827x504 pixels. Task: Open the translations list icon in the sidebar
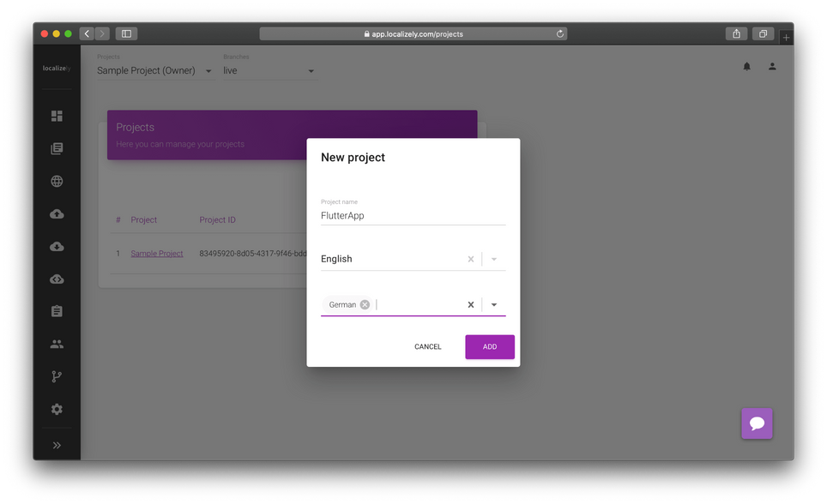pos(57,147)
